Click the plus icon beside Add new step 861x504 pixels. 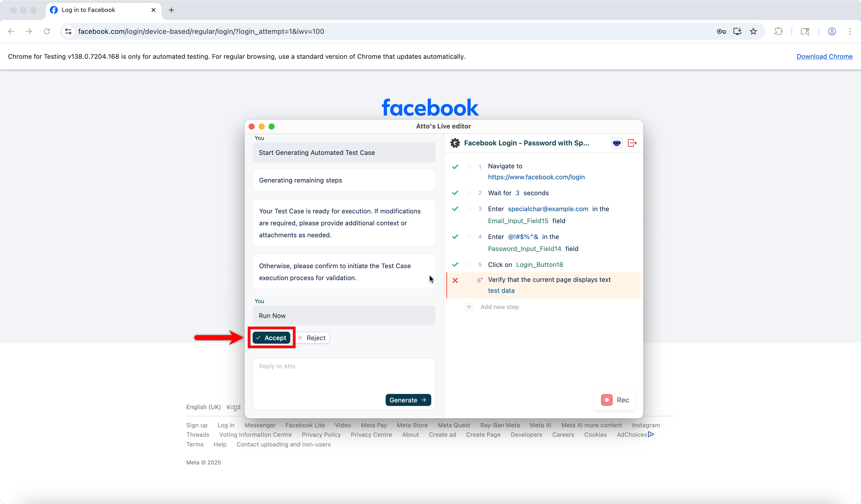coord(469,307)
